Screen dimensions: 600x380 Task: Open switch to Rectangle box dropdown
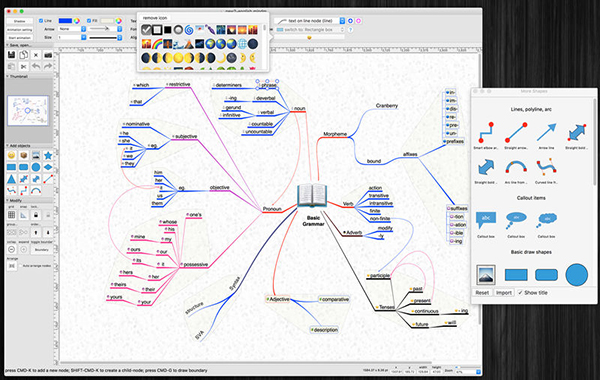pos(310,29)
